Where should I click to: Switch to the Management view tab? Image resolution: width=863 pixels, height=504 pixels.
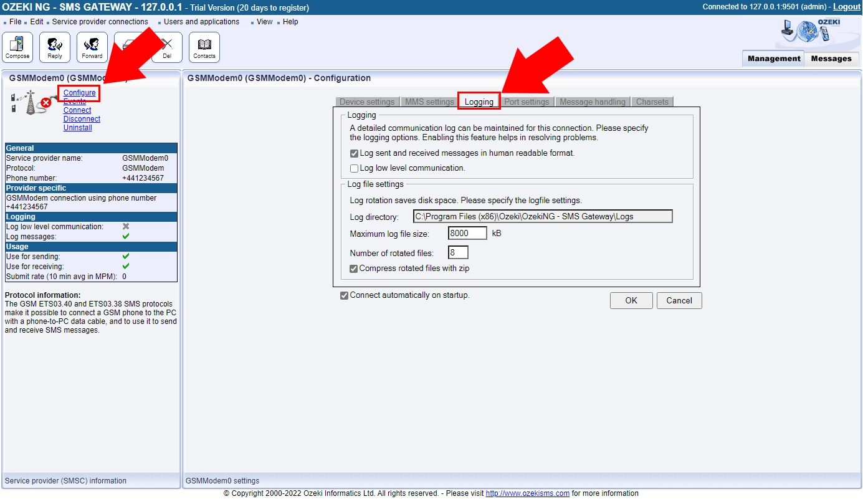pyautogui.click(x=774, y=59)
